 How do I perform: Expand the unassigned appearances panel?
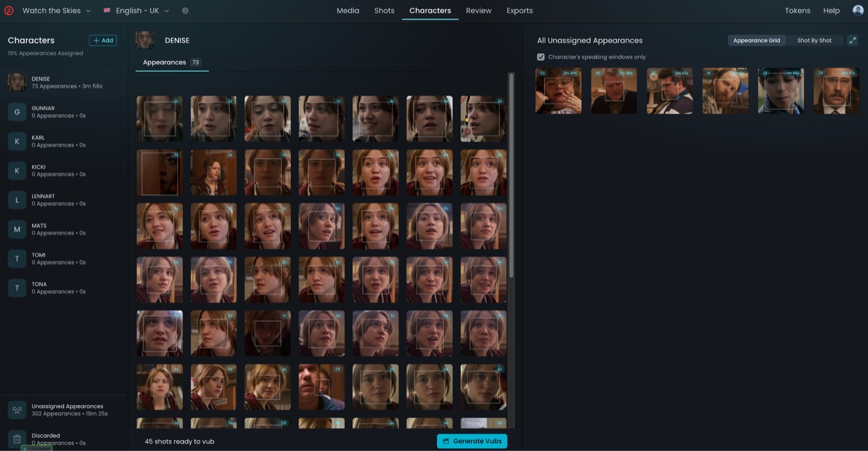coord(852,40)
